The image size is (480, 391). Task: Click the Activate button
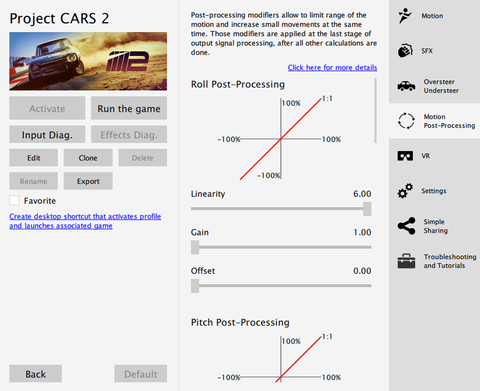click(x=47, y=108)
